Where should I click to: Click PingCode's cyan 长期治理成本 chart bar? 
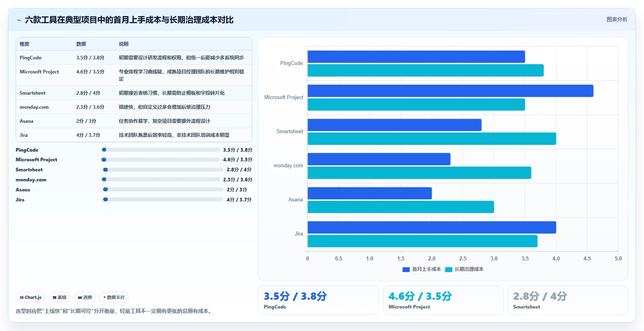[425, 70]
